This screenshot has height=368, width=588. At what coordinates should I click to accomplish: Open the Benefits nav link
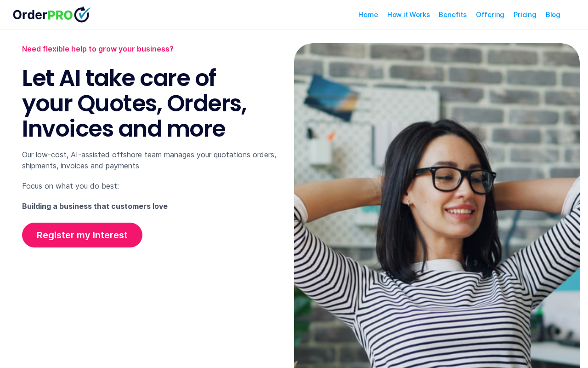[x=452, y=15]
